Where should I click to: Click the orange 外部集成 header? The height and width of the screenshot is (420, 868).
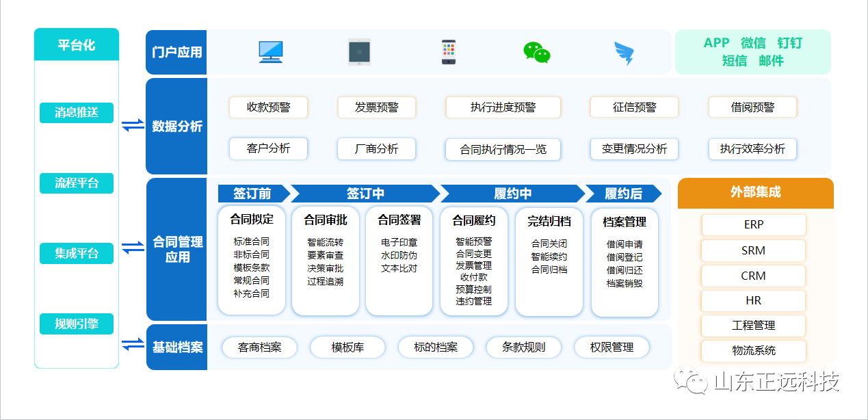755,193
